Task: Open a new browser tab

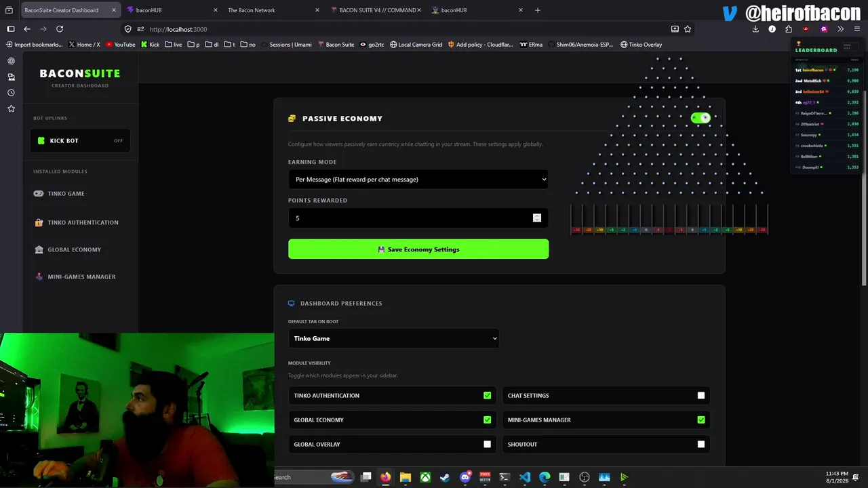Action: point(538,10)
